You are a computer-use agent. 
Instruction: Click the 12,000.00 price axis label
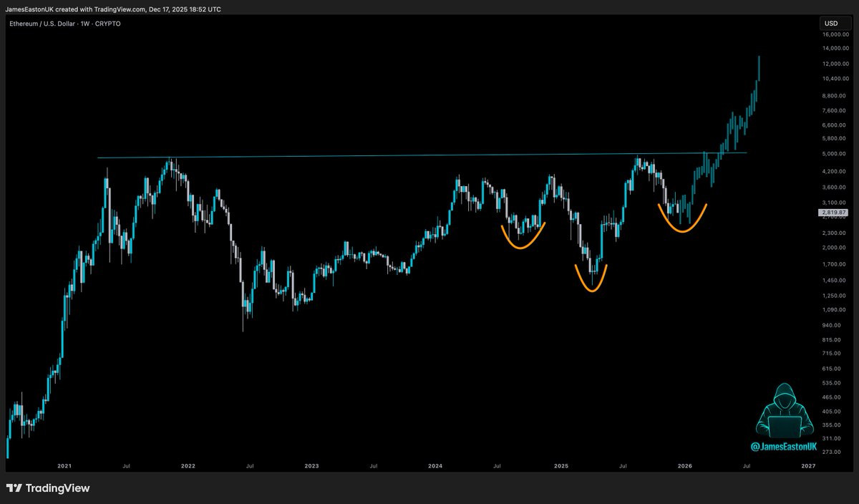coord(835,64)
